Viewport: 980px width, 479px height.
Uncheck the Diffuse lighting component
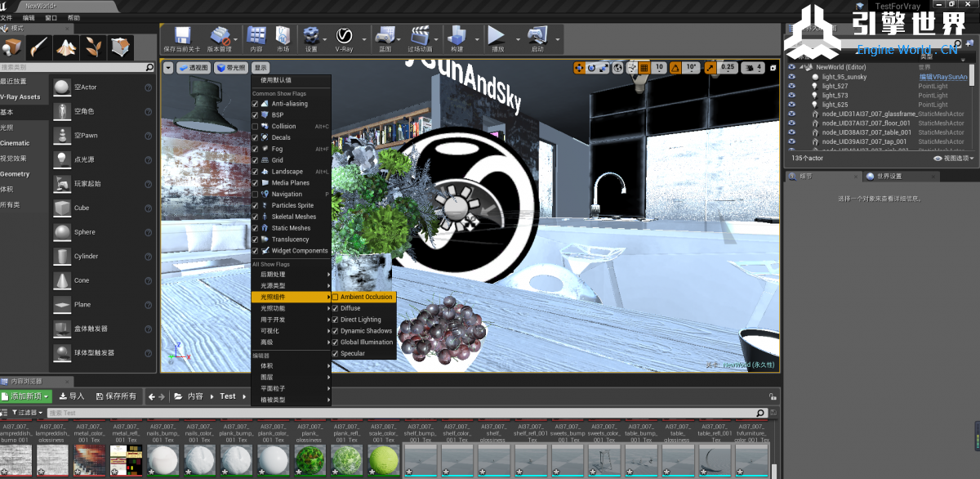point(336,308)
